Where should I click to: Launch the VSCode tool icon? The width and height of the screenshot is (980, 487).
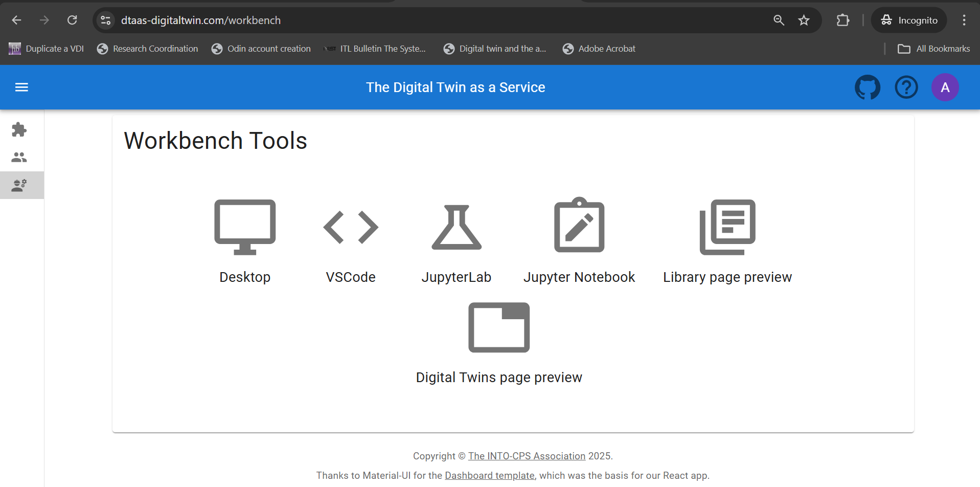coord(351,227)
